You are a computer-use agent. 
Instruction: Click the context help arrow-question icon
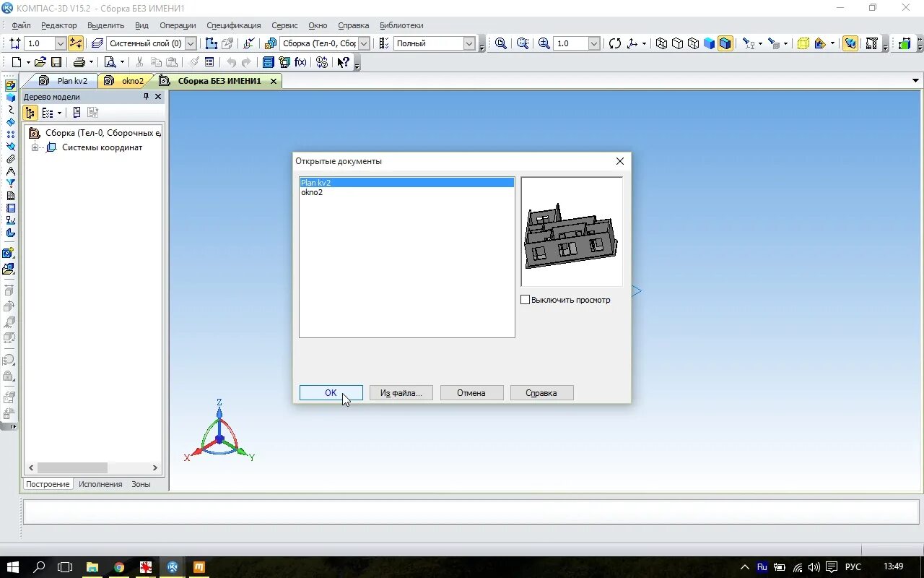344,62
